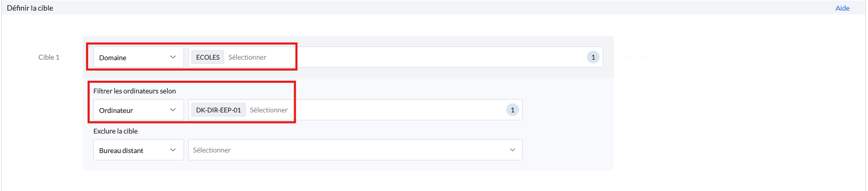868x191 pixels.
Task: Click the Filtrer les ordinateurs selon label
Action: 134,91
